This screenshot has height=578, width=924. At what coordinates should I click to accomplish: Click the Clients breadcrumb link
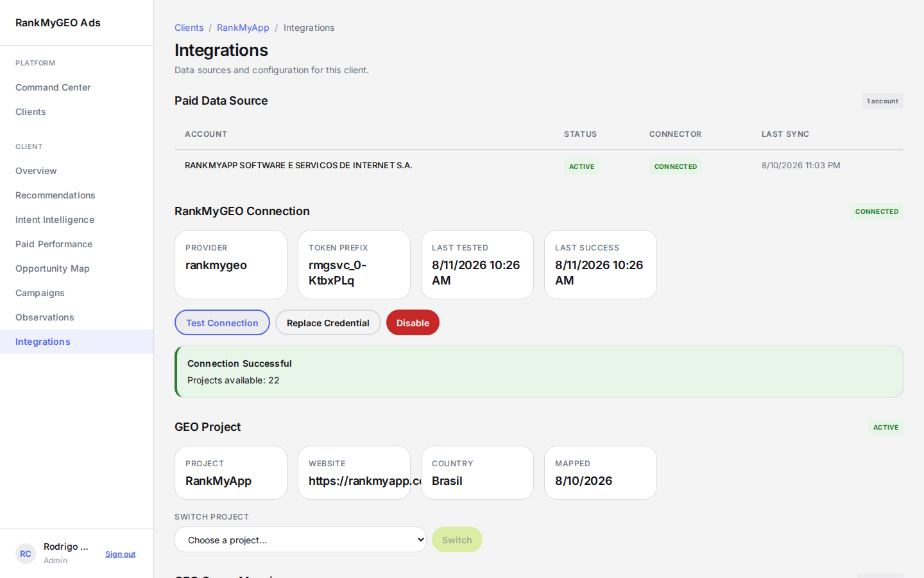189,28
